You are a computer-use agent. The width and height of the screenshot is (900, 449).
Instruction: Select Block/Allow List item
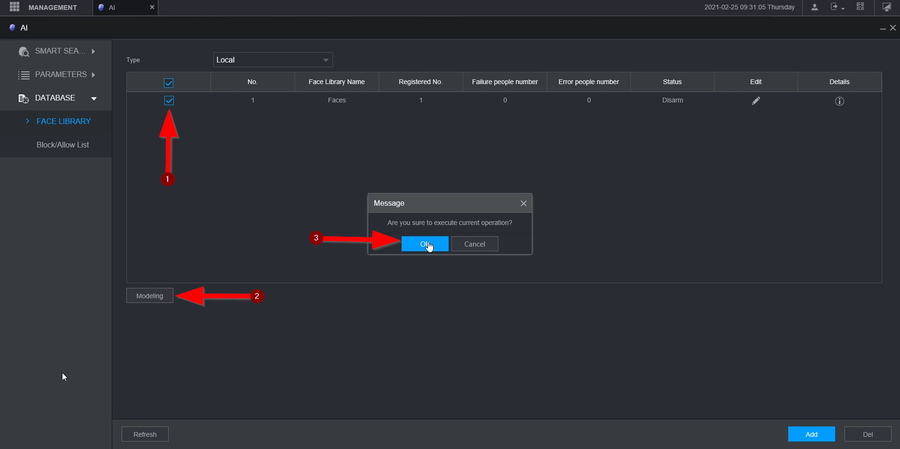coord(62,145)
